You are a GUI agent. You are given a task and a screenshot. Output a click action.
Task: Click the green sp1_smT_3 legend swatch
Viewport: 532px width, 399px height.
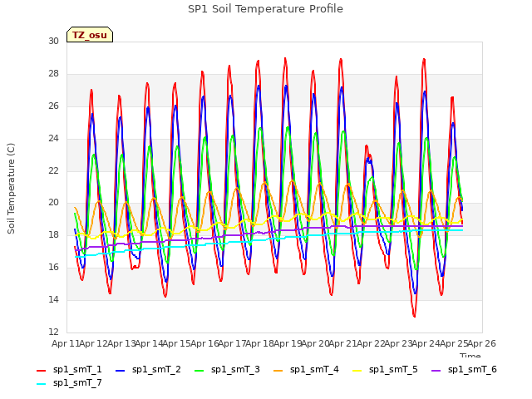click(x=199, y=371)
